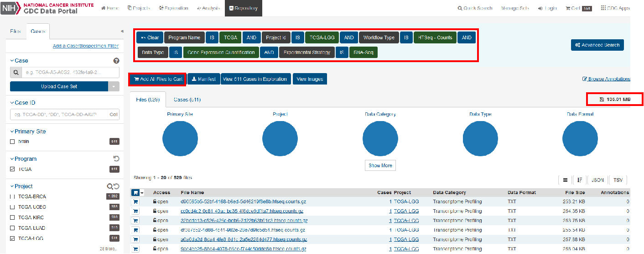644x254 pixels.
Task: Click the Program Name filter field chip
Action: 184,37
